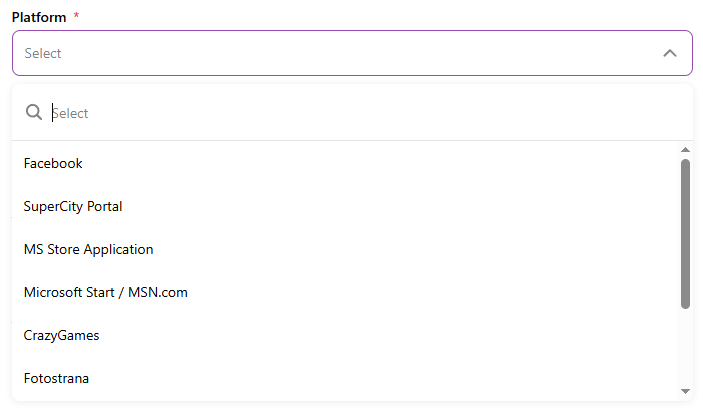This screenshot has height=408, width=703.
Task: Collapse the Platform dropdown using the chevron
Action: tap(670, 53)
